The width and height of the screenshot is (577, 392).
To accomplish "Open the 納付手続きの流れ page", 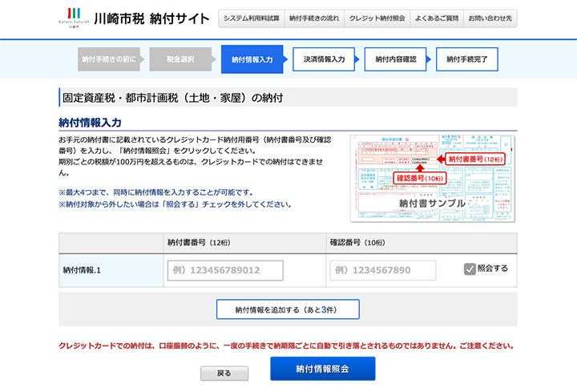I will point(313,18).
